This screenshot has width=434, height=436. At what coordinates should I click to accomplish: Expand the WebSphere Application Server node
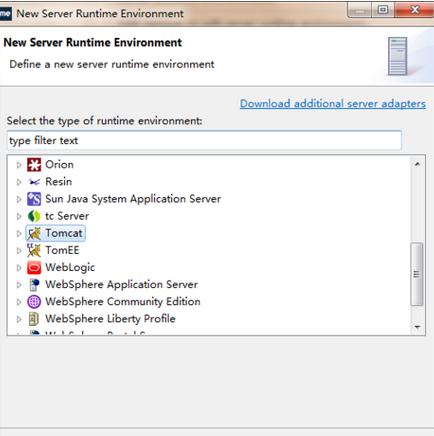pos(19,285)
